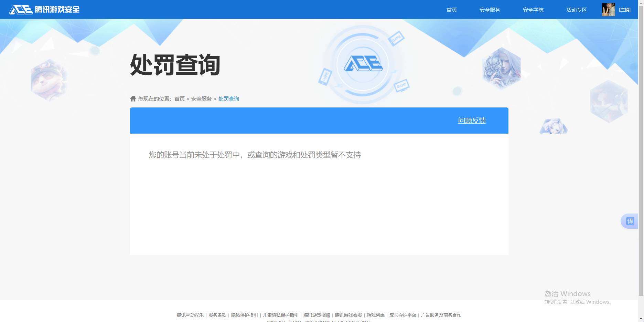Open the 活动专区 navigation menu
Screen dimensions: 644x322
pos(576,10)
